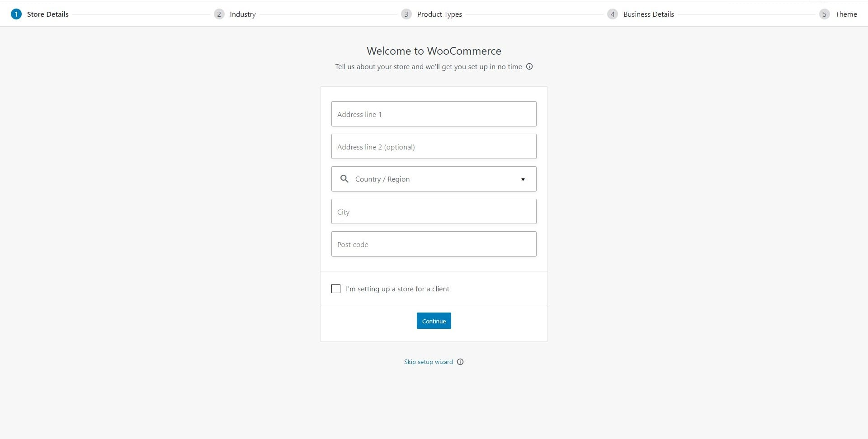The width and height of the screenshot is (868, 439).
Task: Click the step 3 circle icon
Action: [406, 14]
